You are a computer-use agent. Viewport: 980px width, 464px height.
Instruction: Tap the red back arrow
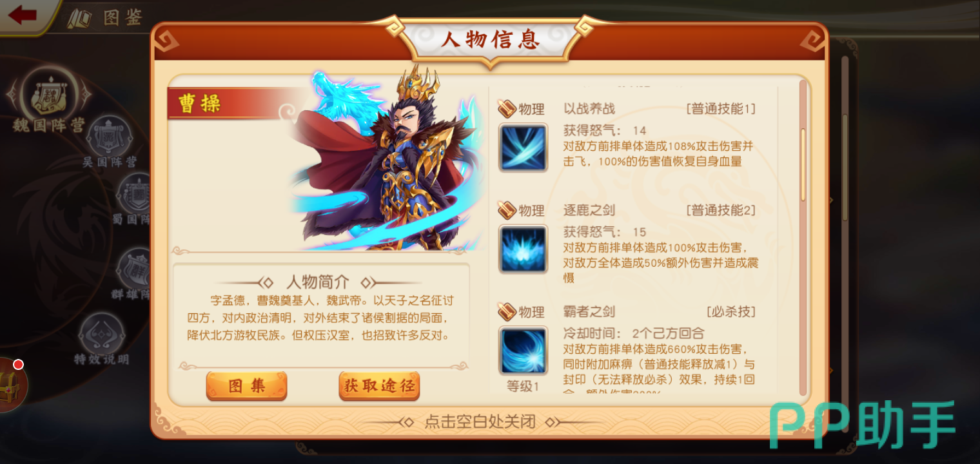(x=23, y=15)
